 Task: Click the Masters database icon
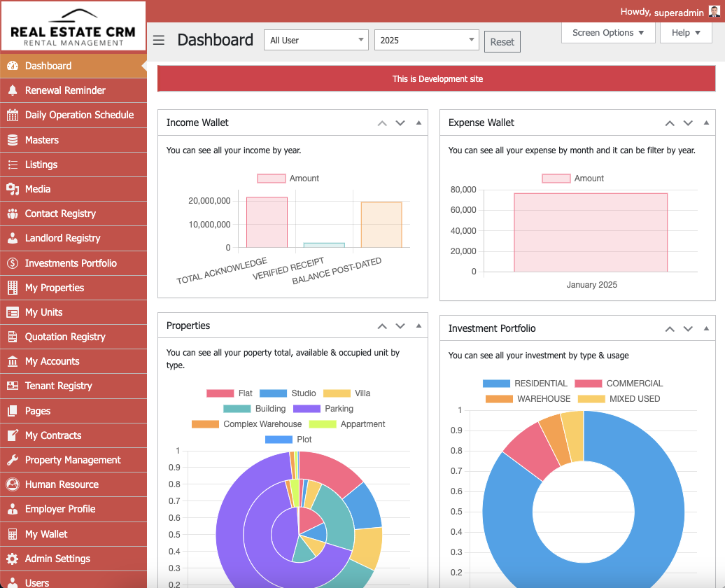[13, 140]
